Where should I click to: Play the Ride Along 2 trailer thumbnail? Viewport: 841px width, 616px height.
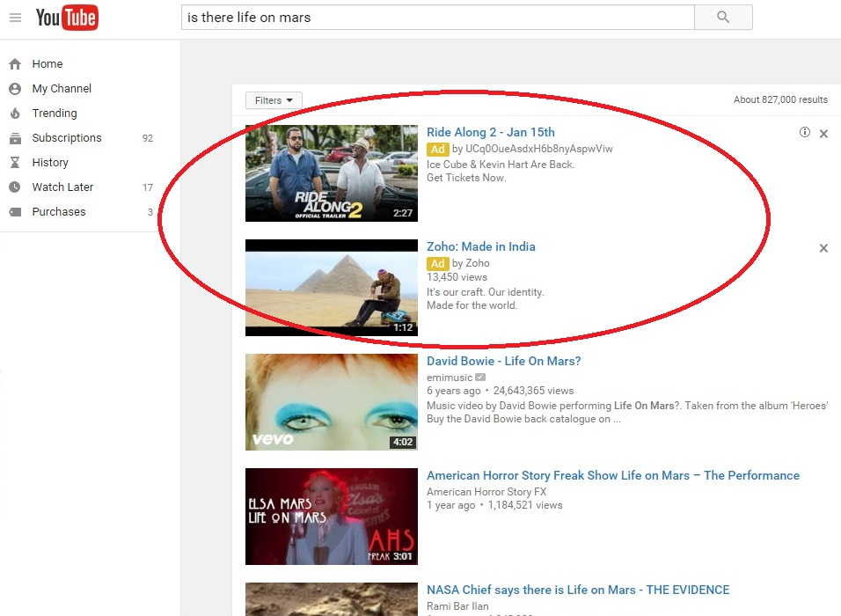point(332,173)
